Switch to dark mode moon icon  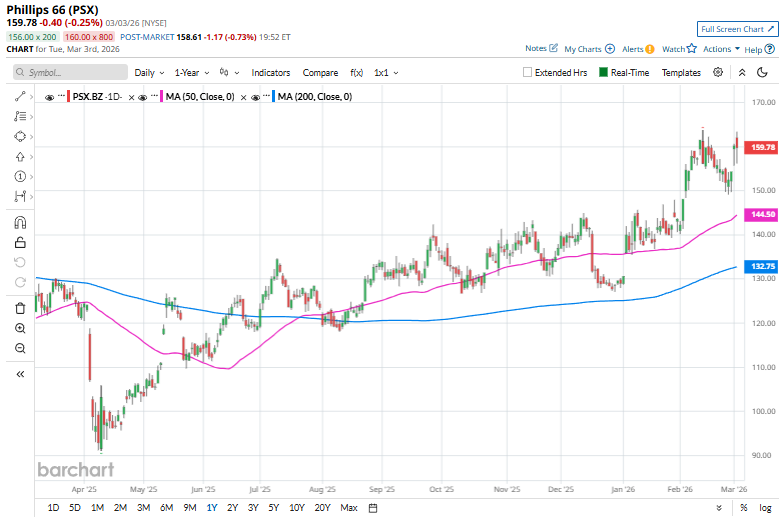click(x=765, y=73)
